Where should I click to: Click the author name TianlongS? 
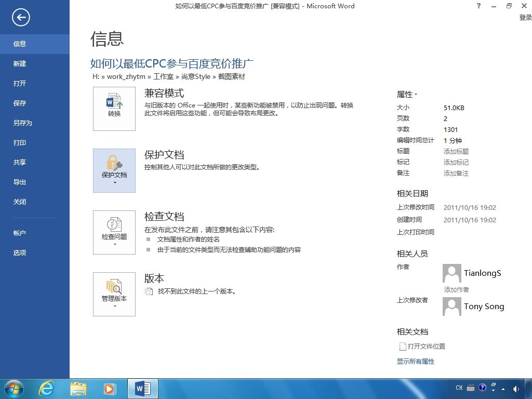coord(483,273)
